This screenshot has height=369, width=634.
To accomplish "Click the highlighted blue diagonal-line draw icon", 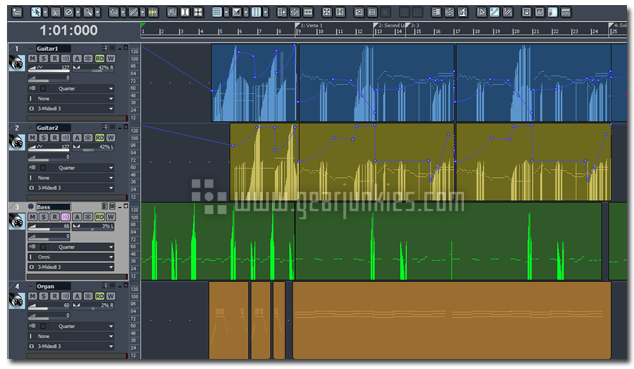I will pyautogui.click(x=495, y=12).
